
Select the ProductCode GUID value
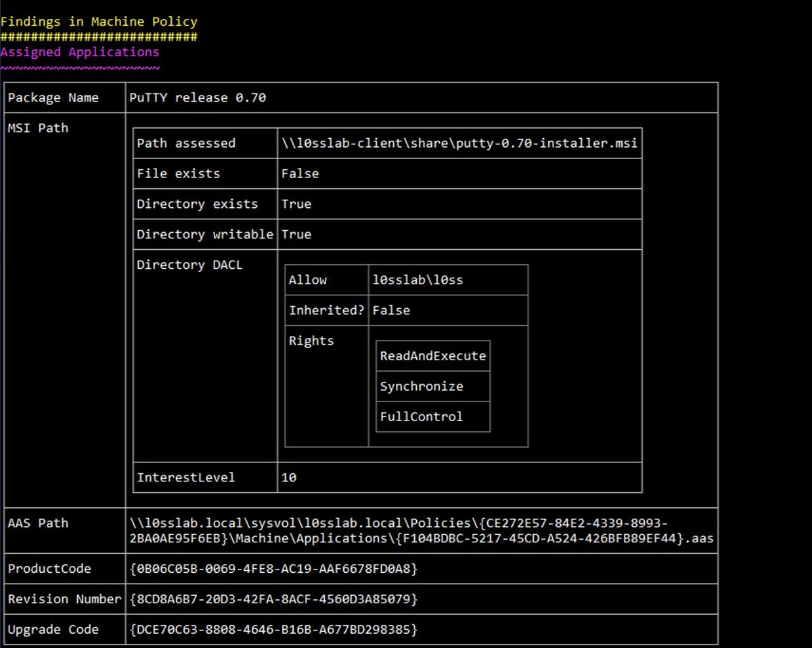[273, 569]
